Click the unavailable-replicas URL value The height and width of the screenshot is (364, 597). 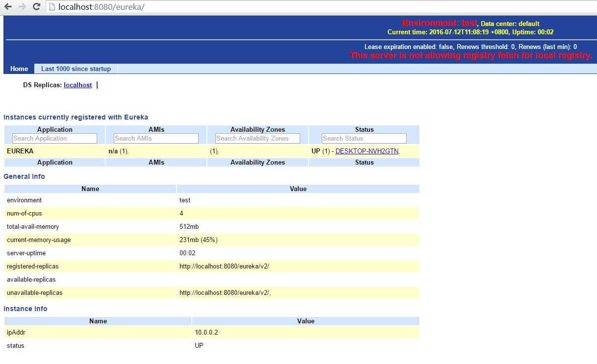click(225, 292)
